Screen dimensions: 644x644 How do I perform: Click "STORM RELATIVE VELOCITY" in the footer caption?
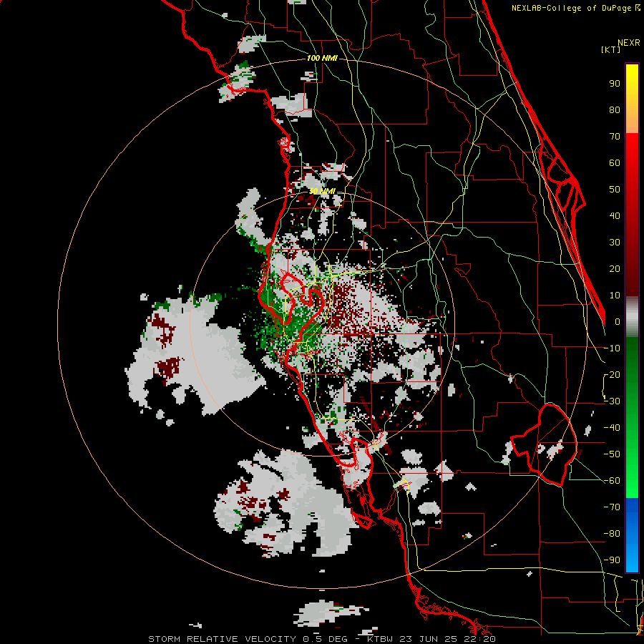222,639
